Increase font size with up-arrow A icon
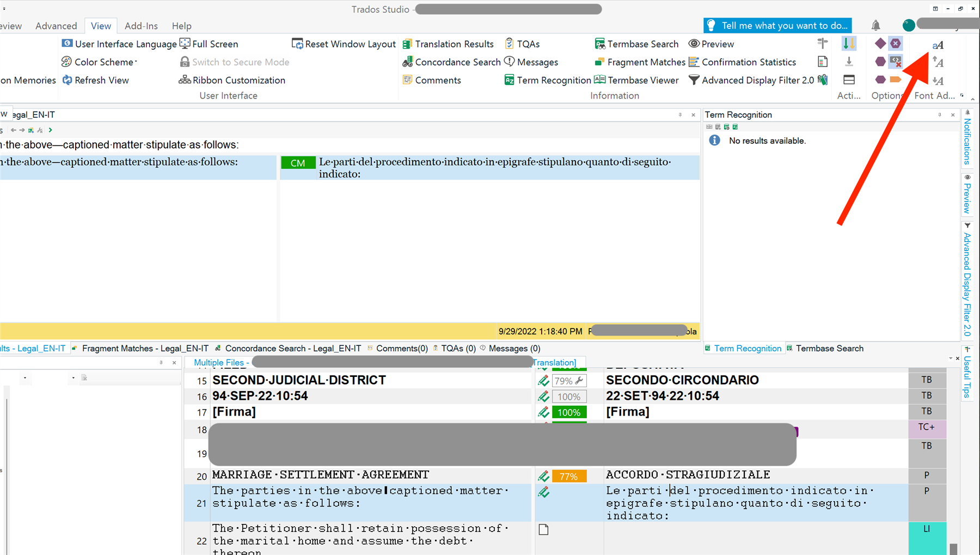 coord(938,62)
